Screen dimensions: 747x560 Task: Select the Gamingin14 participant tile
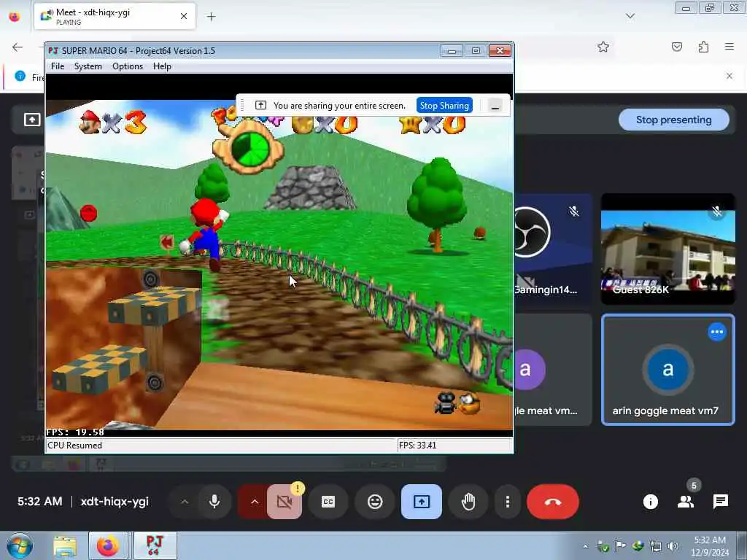pos(553,249)
